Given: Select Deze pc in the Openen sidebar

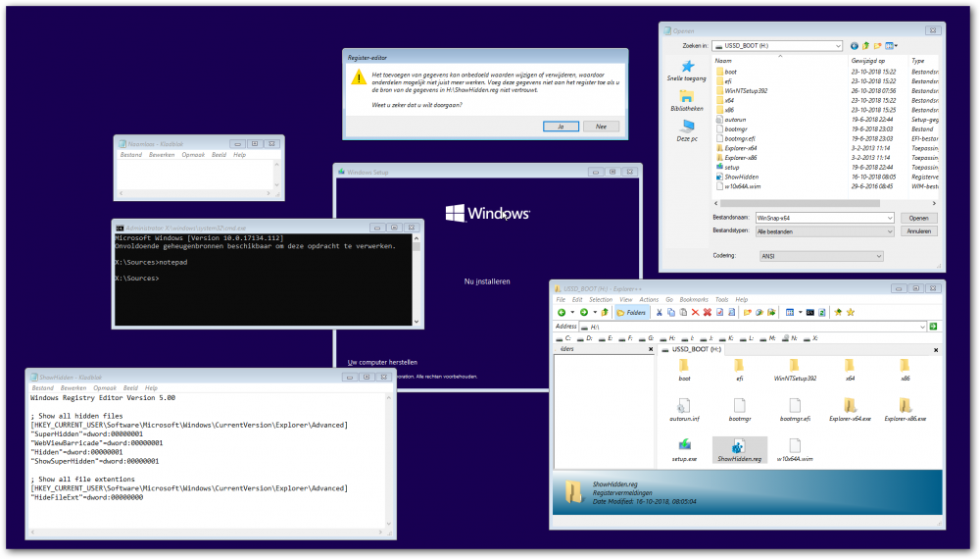Looking at the screenshot, I should click(x=686, y=129).
